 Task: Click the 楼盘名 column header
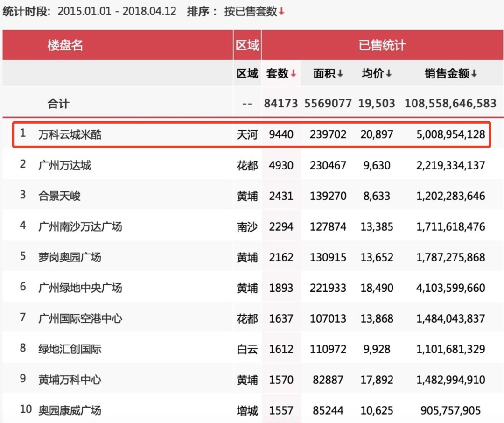point(65,45)
